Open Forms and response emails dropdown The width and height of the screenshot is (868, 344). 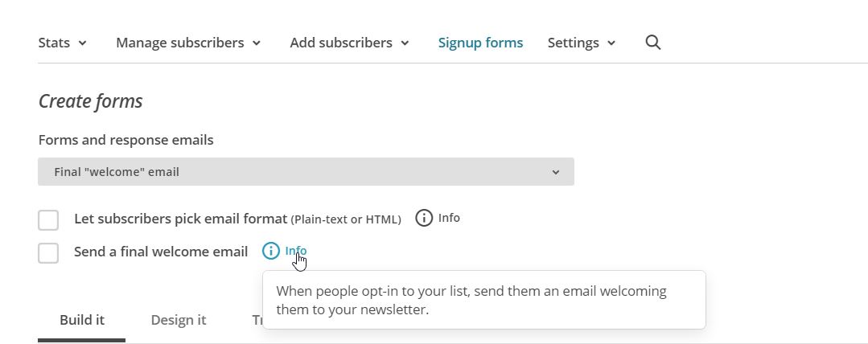click(x=306, y=171)
